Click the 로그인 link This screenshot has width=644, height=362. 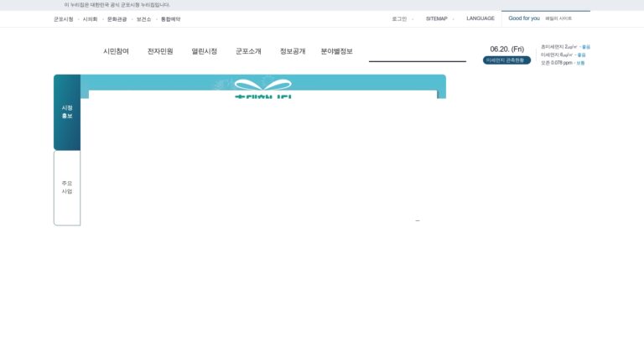coord(399,19)
